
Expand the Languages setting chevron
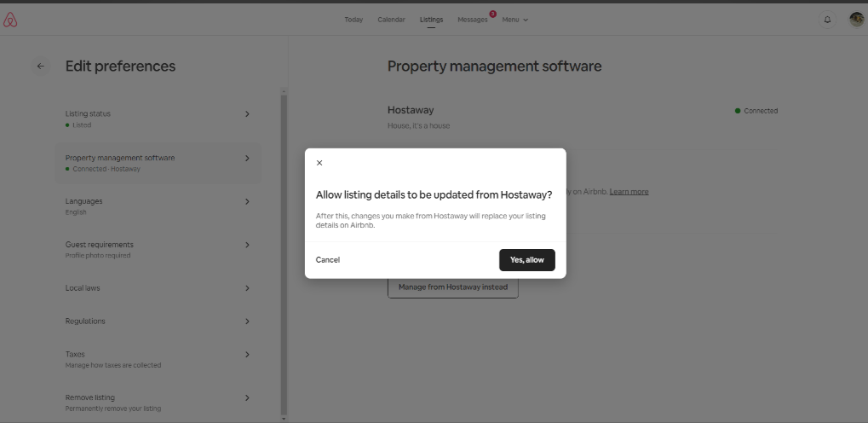(x=247, y=201)
